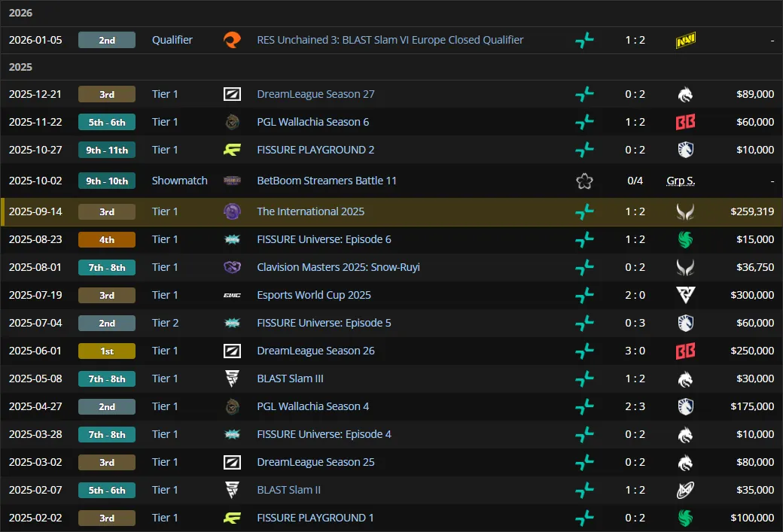Open FISSURE Universe: Episode 4 link
The width and height of the screenshot is (783, 532).
pos(324,434)
